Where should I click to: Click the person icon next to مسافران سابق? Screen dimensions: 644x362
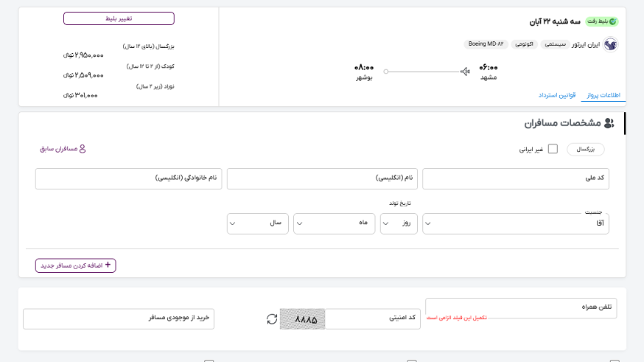tap(82, 149)
